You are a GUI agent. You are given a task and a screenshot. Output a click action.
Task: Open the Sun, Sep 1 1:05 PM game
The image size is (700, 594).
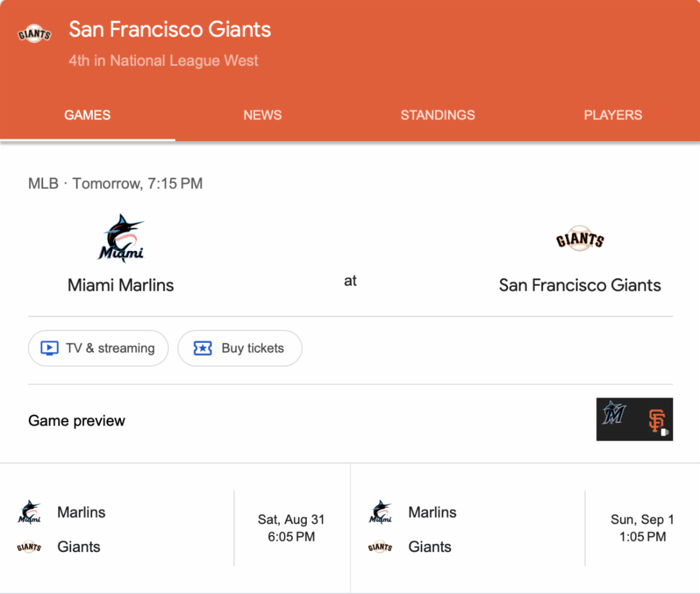coord(642,528)
